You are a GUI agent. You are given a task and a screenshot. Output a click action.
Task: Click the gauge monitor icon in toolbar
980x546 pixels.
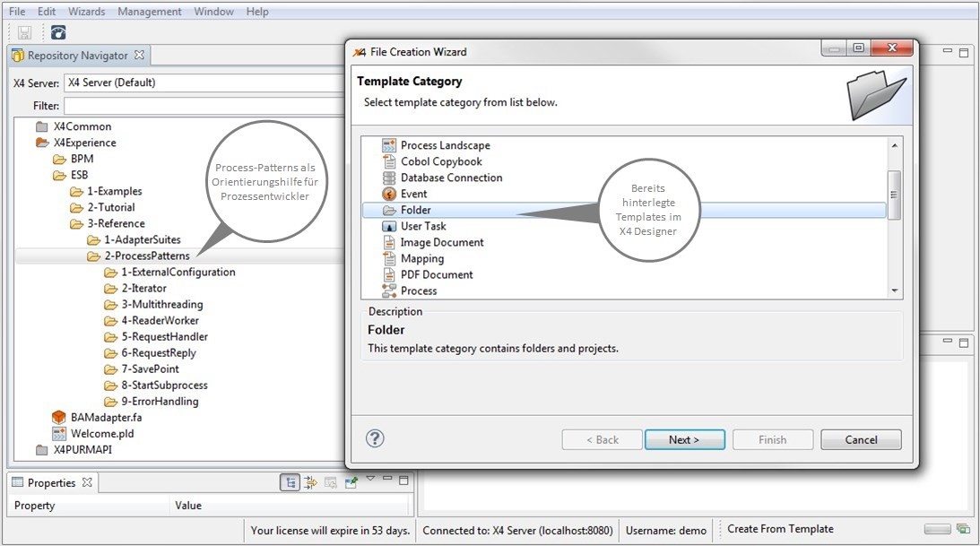coord(58,33)
